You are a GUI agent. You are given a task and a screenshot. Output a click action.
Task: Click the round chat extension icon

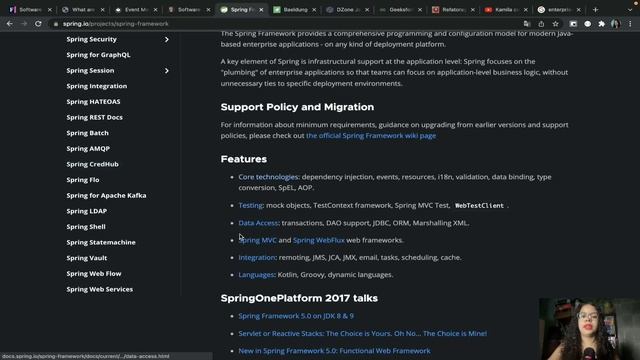pos(587,24)
